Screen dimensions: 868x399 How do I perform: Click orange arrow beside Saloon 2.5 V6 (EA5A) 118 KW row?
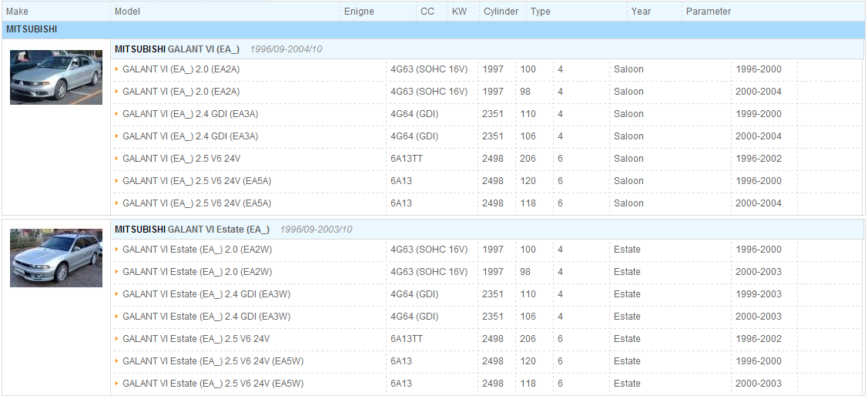(x=117, y=203)
